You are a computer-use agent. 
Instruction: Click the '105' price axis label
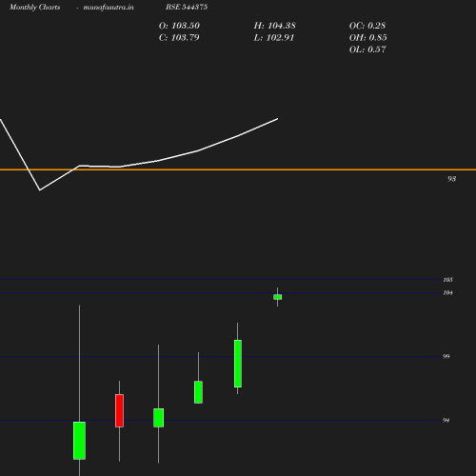447,280
